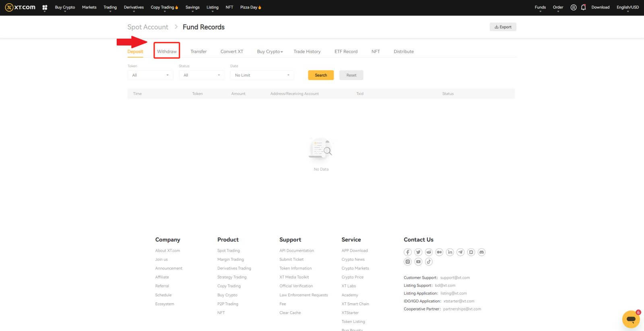Screen dimensions: 644x331
Task: Open the YouTube contact icon
Action: [x=418, y=262]
